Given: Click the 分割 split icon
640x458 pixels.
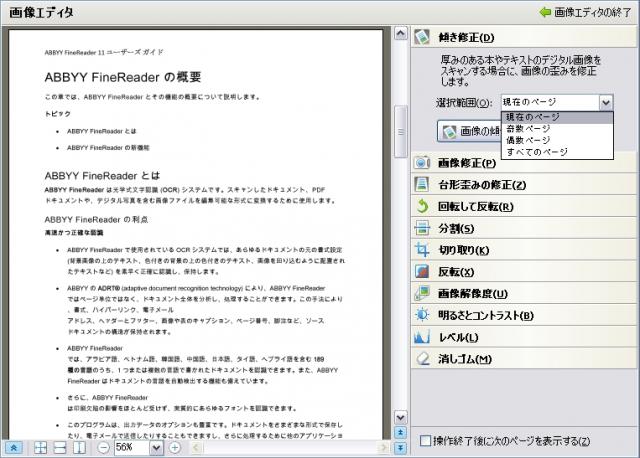Looking at the screenshot, I should (422, 228).
